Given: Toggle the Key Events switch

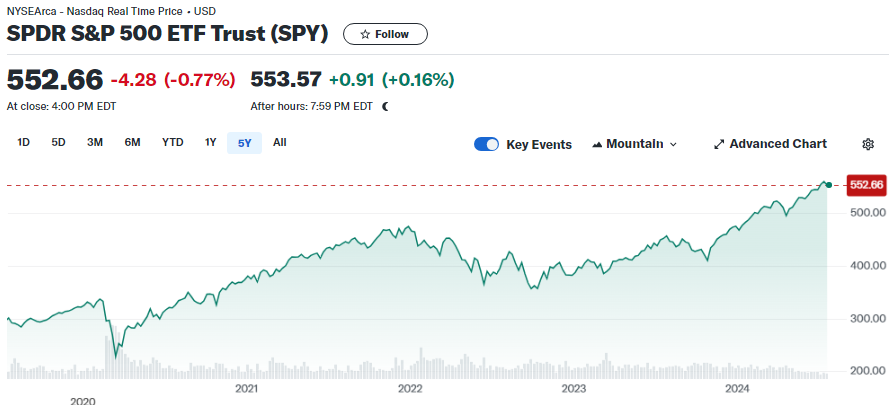Looking at the screenshot, I should 487,144.
